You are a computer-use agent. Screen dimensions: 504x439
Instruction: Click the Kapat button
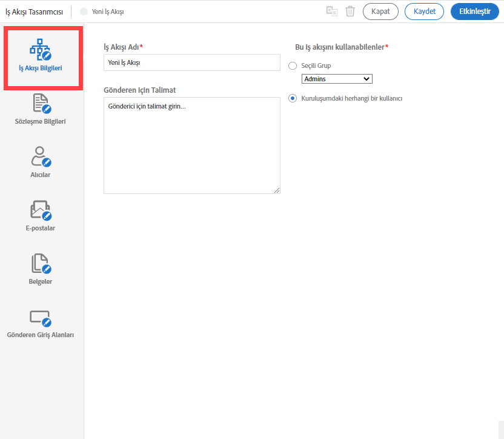point(380,12)
